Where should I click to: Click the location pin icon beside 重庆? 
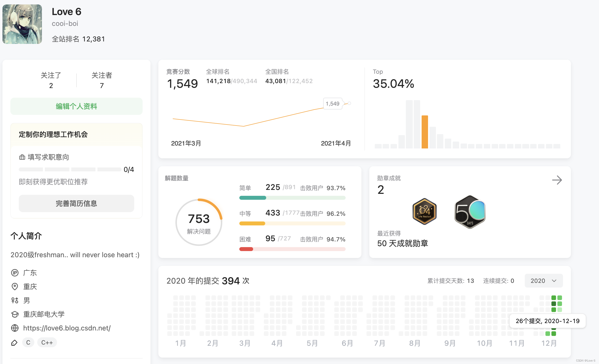[15, 287]
